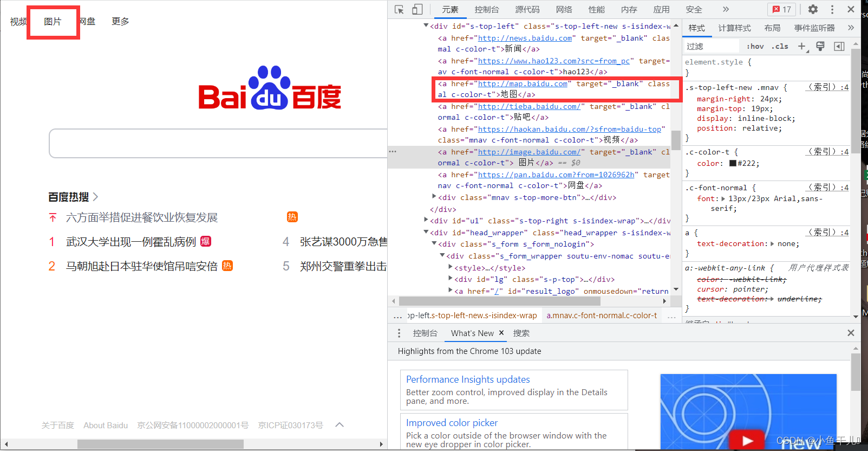868x451 pixels.
Task: Click the (索引):4 source for .c-color-t
Action: click(827, 152)
